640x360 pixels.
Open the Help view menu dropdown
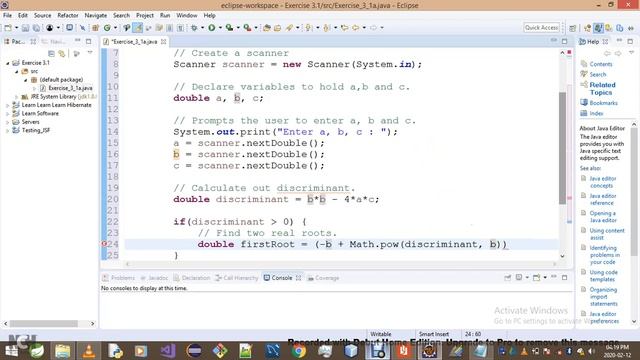pos(631,53)
